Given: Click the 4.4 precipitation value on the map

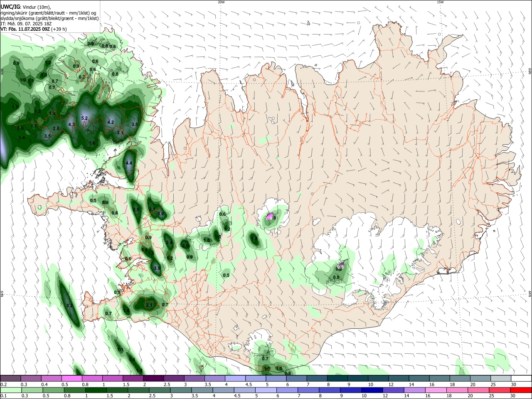Looking at the screenshot, I should [x=129, y=163].
